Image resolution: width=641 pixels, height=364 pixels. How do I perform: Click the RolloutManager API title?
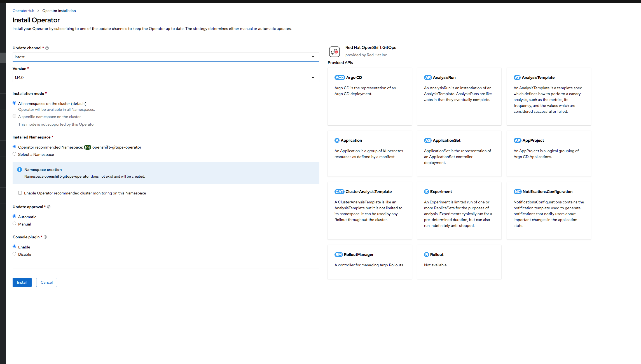click(359, 255)
